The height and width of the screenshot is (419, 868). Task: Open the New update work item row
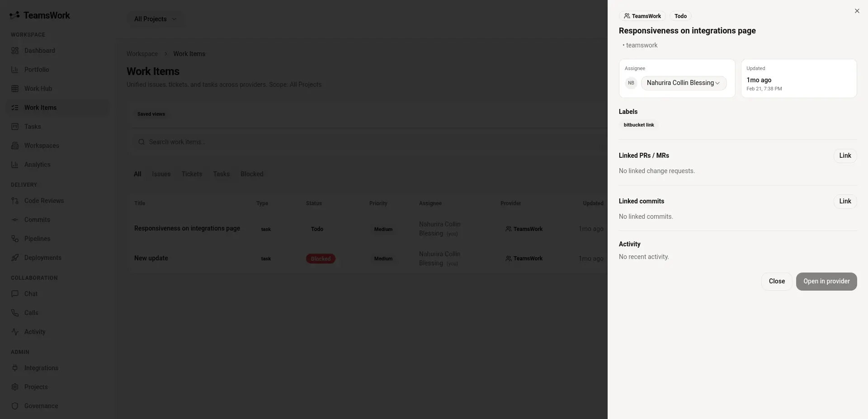pos(368,259)
